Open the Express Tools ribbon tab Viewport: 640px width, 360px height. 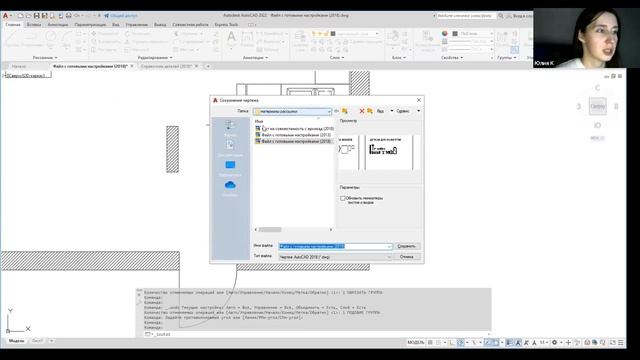(226, 24)
